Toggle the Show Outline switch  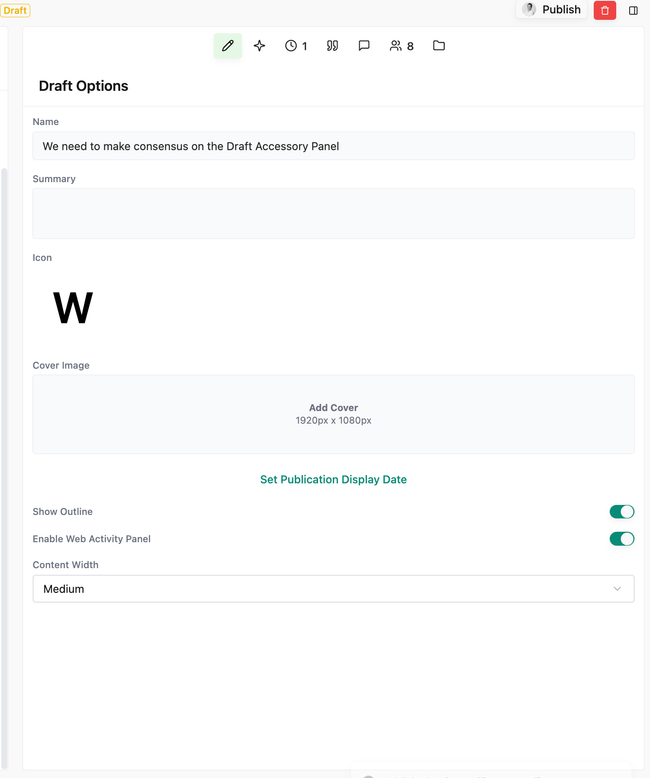(622, 512)
